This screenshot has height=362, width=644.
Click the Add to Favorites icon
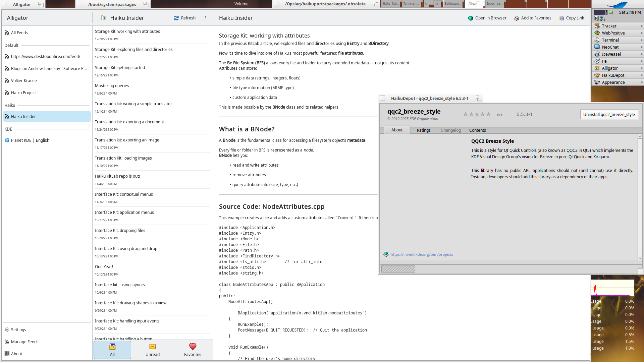tap(517, 18)
